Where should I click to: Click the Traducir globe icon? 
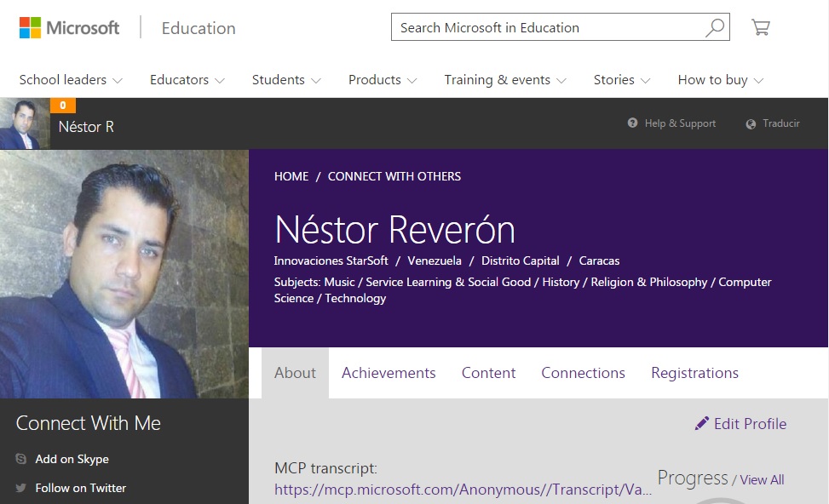coord(751,124)
